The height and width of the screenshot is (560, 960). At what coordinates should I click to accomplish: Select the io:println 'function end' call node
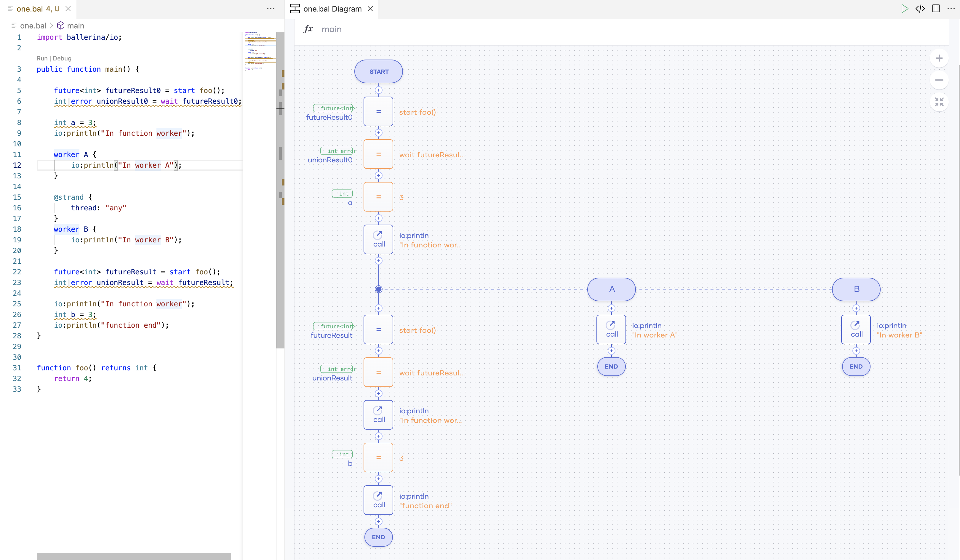pos(378,500)
